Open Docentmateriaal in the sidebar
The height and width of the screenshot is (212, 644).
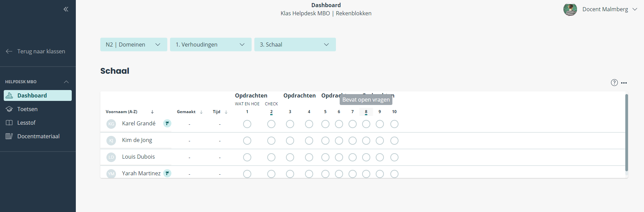[38, 136]
